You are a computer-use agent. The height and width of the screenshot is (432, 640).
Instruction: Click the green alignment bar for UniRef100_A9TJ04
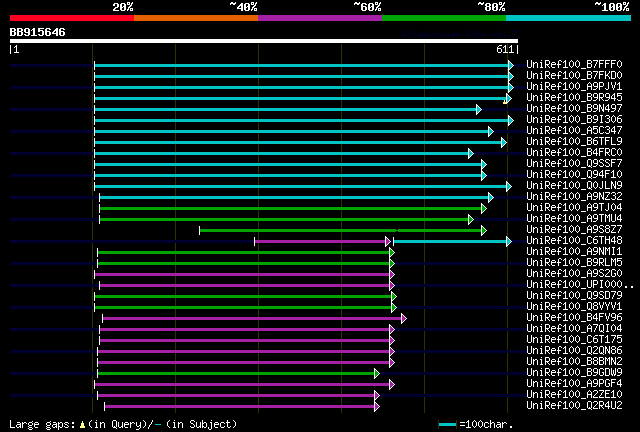click(291, 209)
